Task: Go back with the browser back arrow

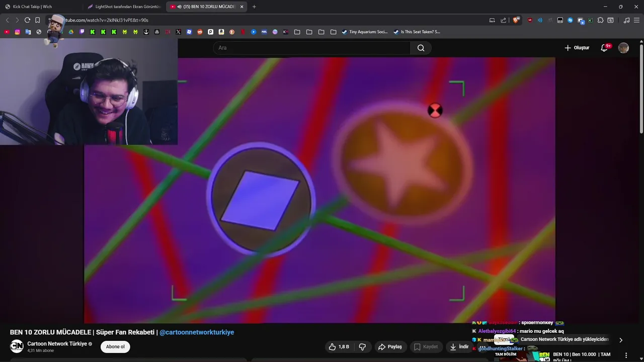Action: pyautogui.click(x=8, y=20)
